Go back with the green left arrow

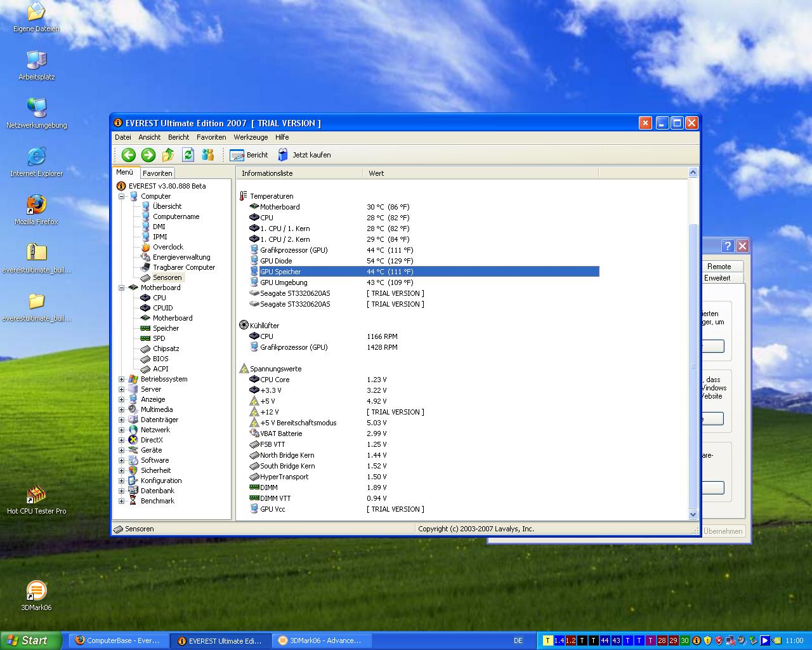(129, 155)
